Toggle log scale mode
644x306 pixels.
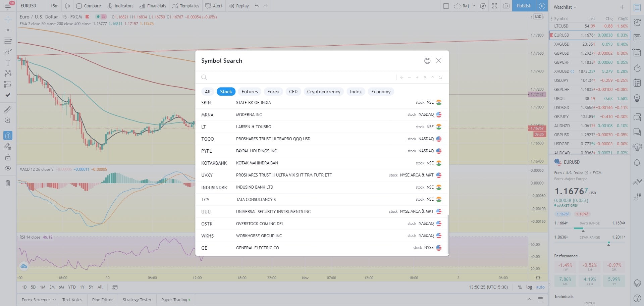(529, 287)
